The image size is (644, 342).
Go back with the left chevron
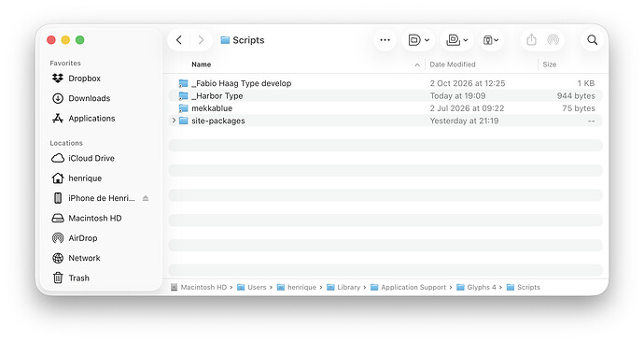tap(179, 40)
